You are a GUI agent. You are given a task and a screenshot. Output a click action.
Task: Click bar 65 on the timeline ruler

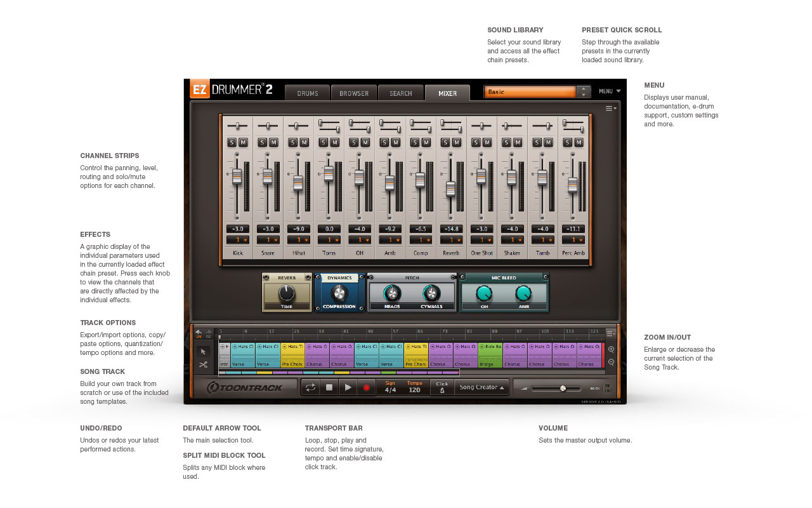[x=420, y=331]
